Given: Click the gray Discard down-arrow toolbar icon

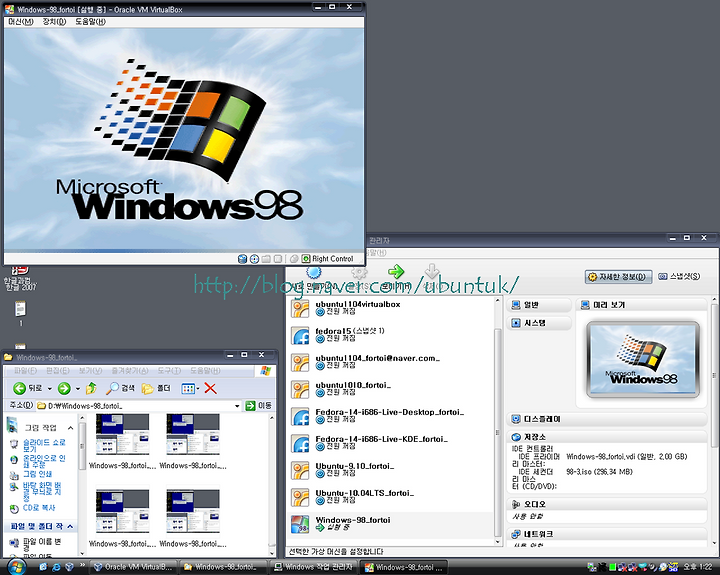Looking at the screenshot, I should [x=432, y=271].
